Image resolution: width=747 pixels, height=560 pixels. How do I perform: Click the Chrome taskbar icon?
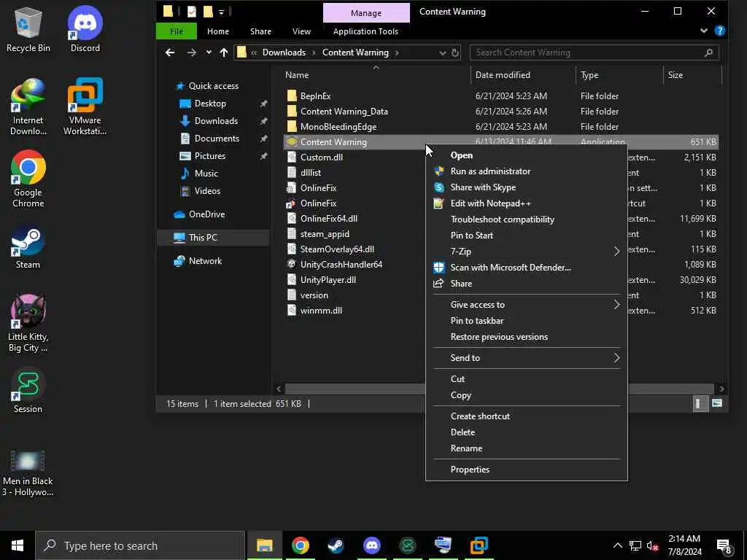coord(300,545)
